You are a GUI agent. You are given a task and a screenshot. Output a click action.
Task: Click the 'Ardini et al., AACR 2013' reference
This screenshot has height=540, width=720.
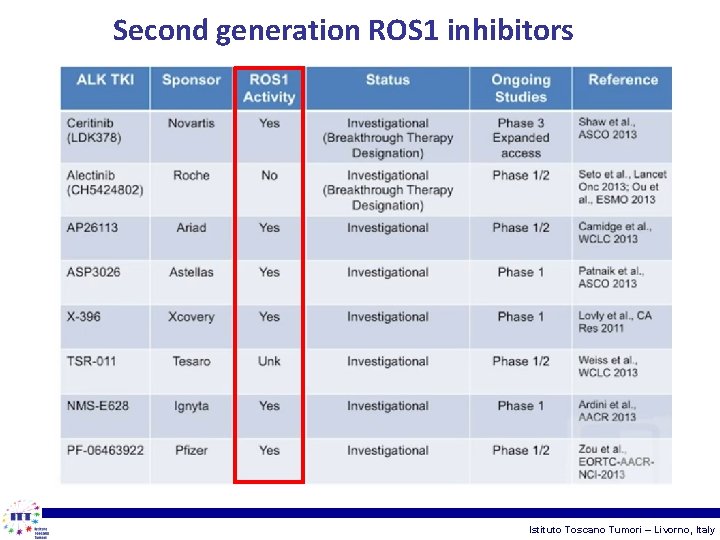click(623, 416)
